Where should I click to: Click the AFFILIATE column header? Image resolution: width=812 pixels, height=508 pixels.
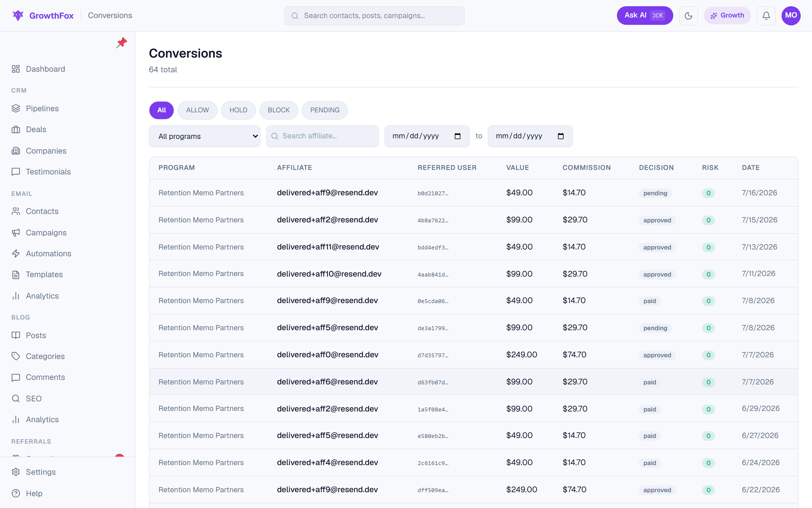pos(294,168)
